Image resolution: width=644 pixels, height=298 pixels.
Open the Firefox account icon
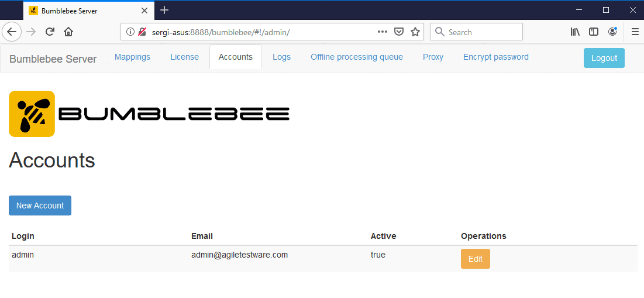pos(612,32)
